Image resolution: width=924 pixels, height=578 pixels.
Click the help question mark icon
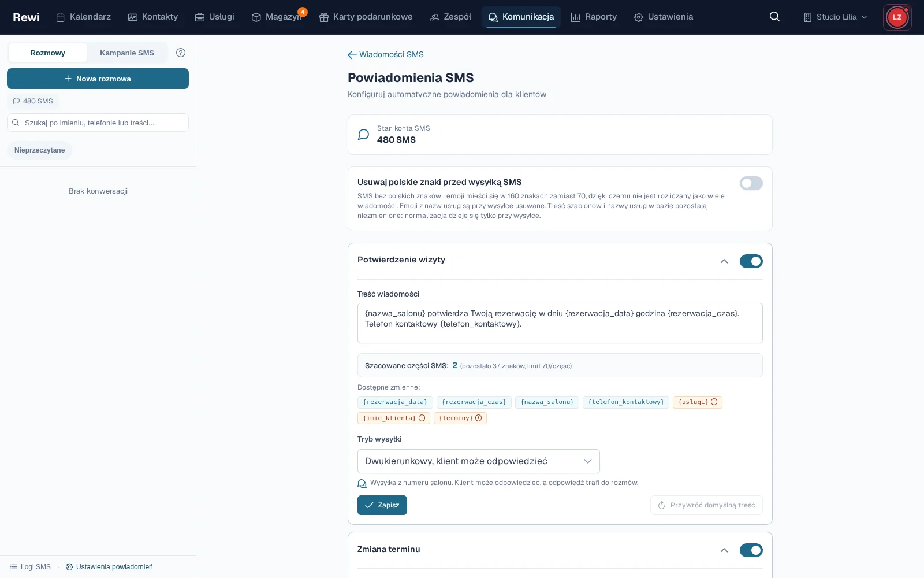click(181, 53)
